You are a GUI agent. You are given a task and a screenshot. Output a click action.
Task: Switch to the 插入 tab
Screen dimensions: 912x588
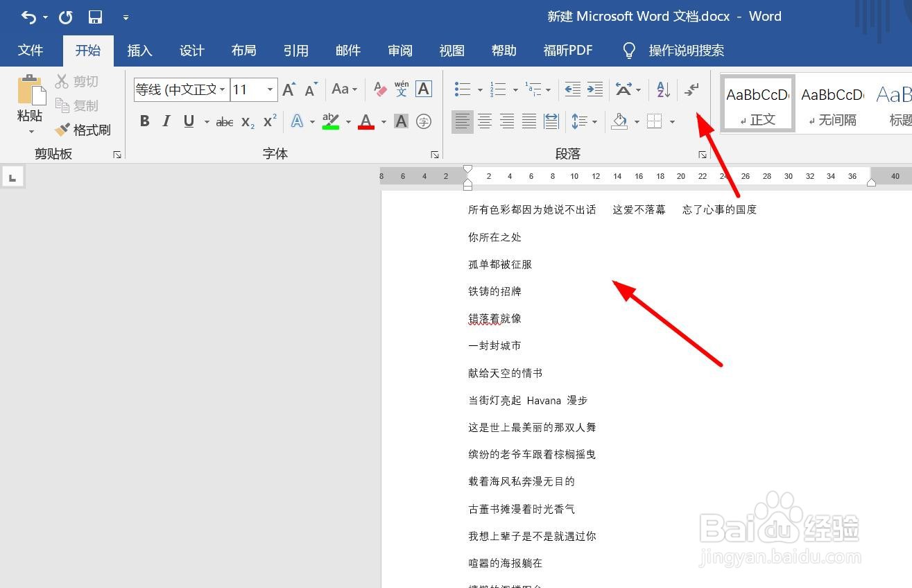(139, 51)
